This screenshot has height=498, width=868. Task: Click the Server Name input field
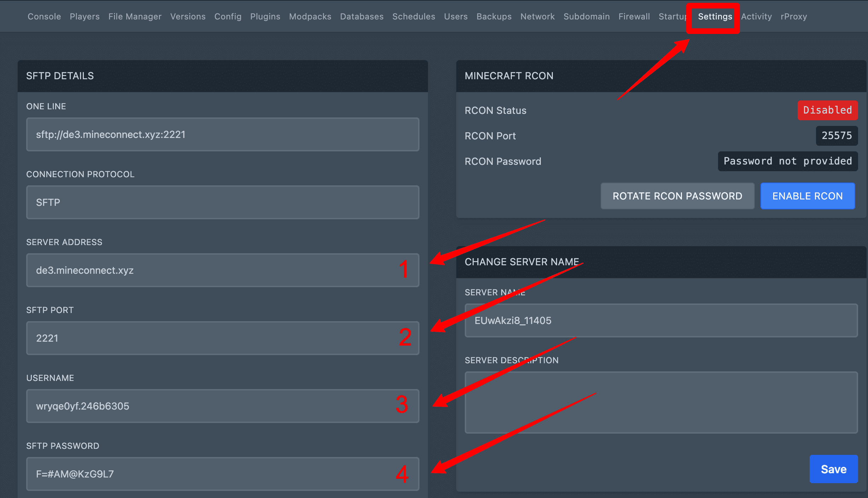(x=661, y=320)
